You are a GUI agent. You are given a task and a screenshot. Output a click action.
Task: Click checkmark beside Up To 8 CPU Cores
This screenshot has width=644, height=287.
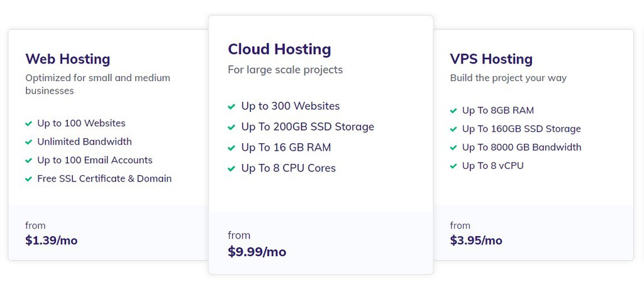231,169
